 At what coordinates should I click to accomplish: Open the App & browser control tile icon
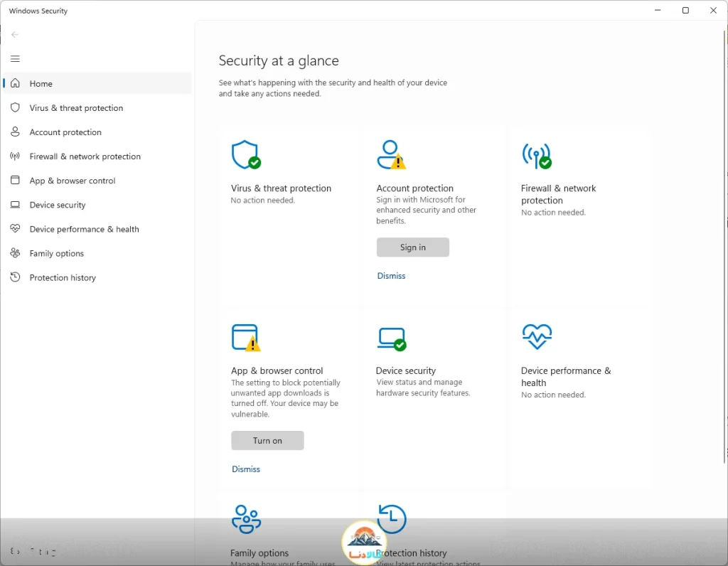(x=246, y=338)
